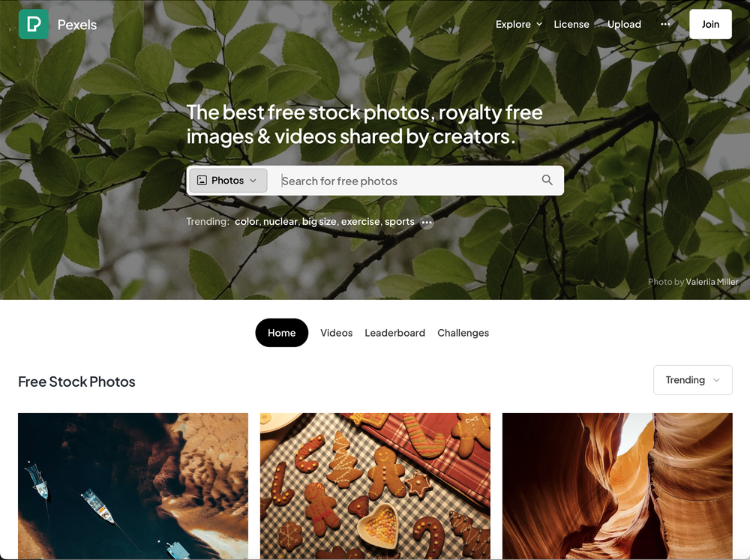Screen dimensions: 750x560
Task: Click the green Pexels logo icon
Action: [34, 24]
